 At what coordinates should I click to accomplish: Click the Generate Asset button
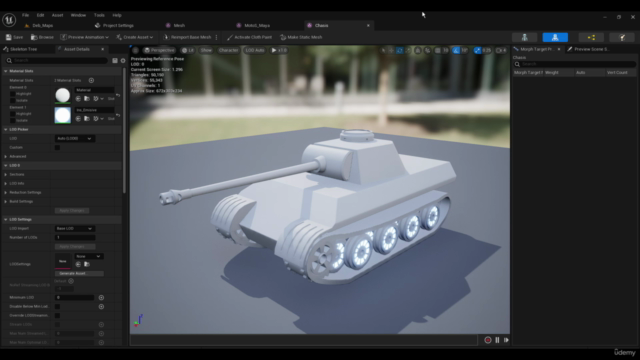tap(79, 273)
